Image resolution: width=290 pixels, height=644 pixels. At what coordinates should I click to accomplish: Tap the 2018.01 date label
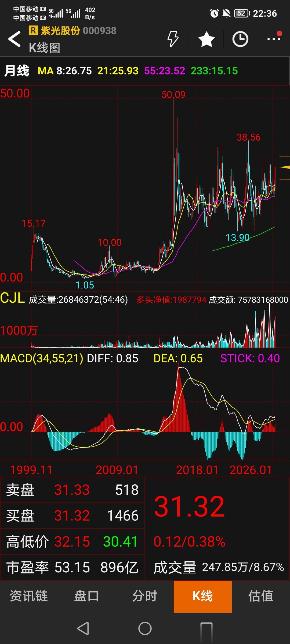click(x=197, y=470)
